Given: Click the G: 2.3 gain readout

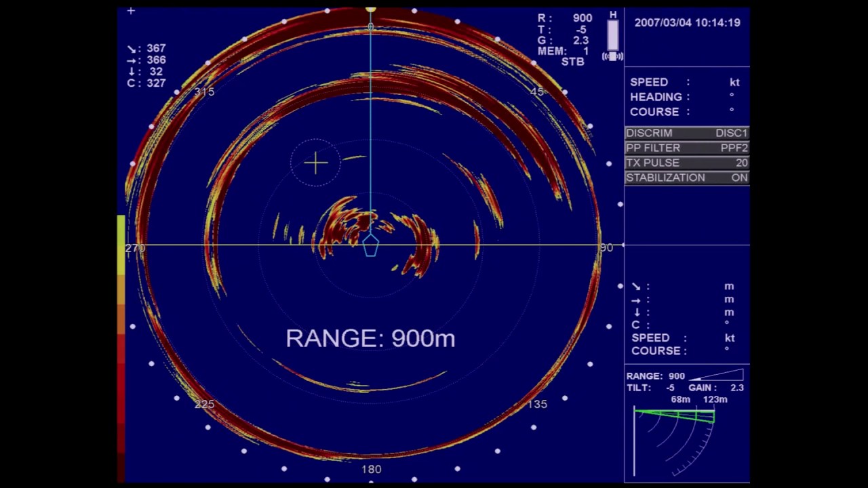Looking at the screenshot, I should tap(565, 41).
